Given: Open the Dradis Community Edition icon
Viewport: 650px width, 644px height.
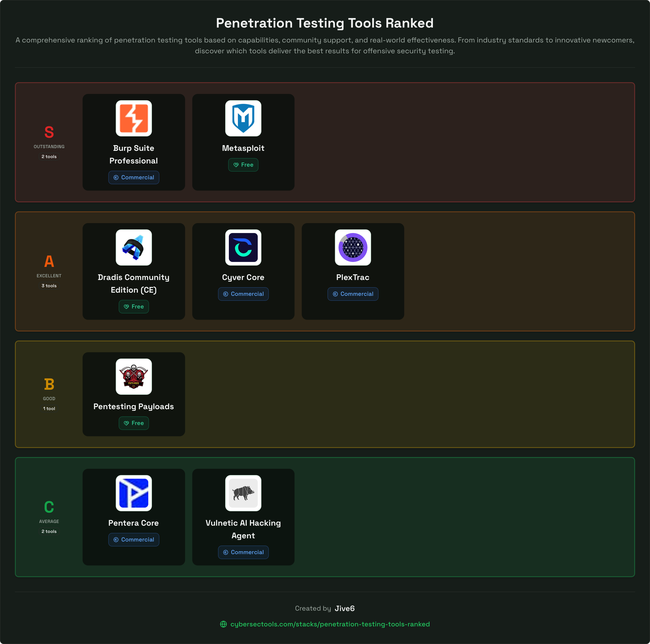Looking at the screenshot, I should tap(134, 248).
